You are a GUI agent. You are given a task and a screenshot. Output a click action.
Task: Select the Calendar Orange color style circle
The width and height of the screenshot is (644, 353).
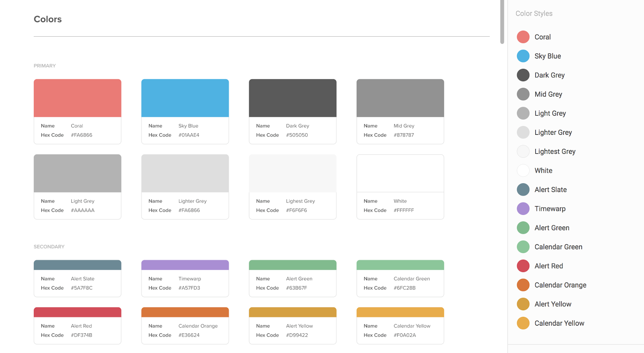click(523, 285)
